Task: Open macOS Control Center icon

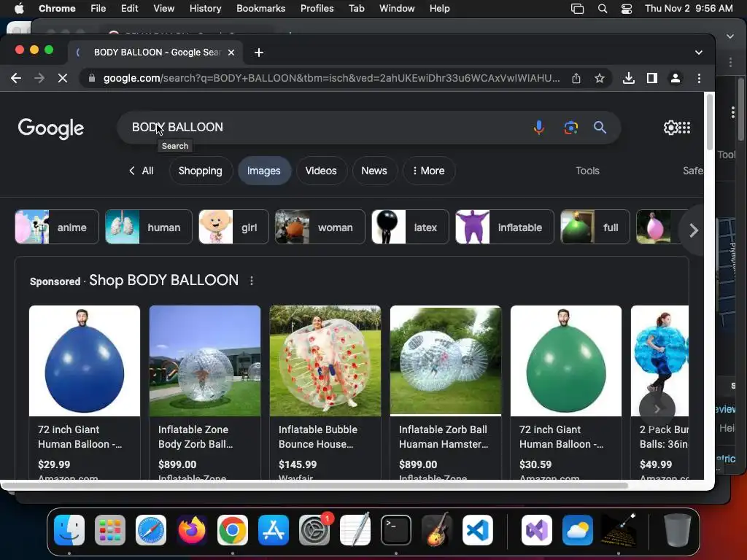Action: tap(627, 9)
